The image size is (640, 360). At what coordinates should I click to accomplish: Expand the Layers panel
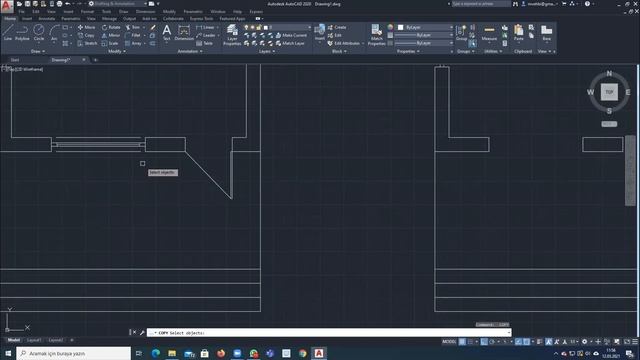pyautogui.click(x=267, y=51)
